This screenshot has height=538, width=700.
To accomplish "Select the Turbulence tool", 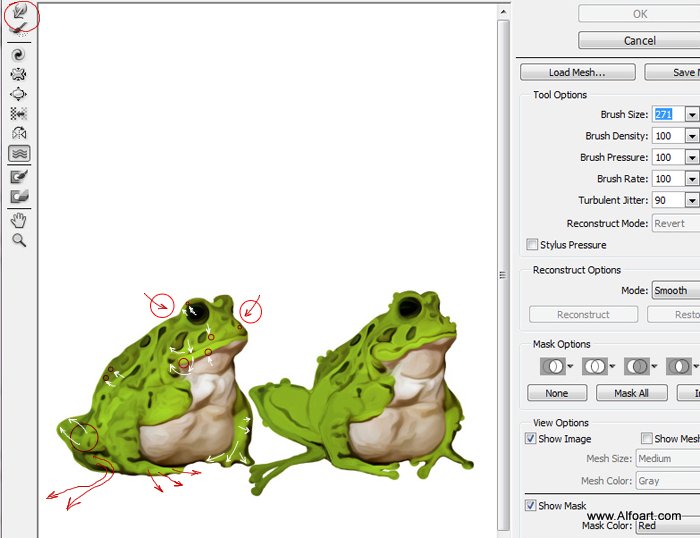I will point(19,154).
